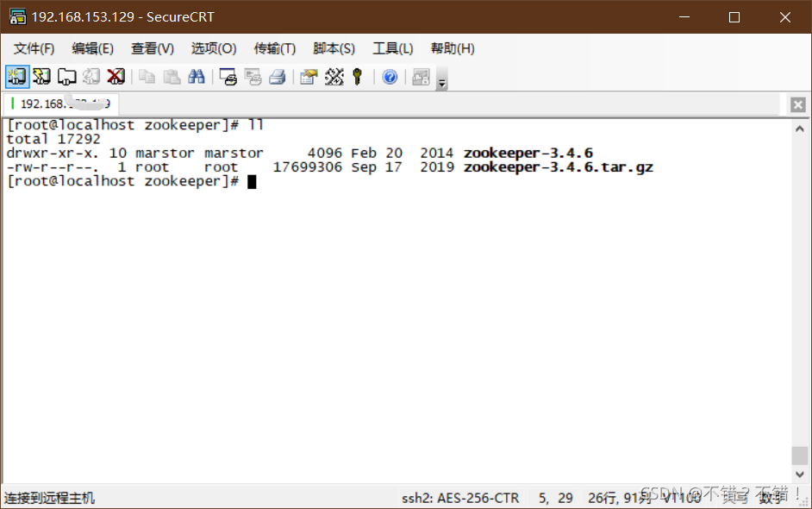Image resolution: width=812 pixels, height=509 pixels.
Task: Click the Paste toolbar icon
Action: (x=172, y=78)
